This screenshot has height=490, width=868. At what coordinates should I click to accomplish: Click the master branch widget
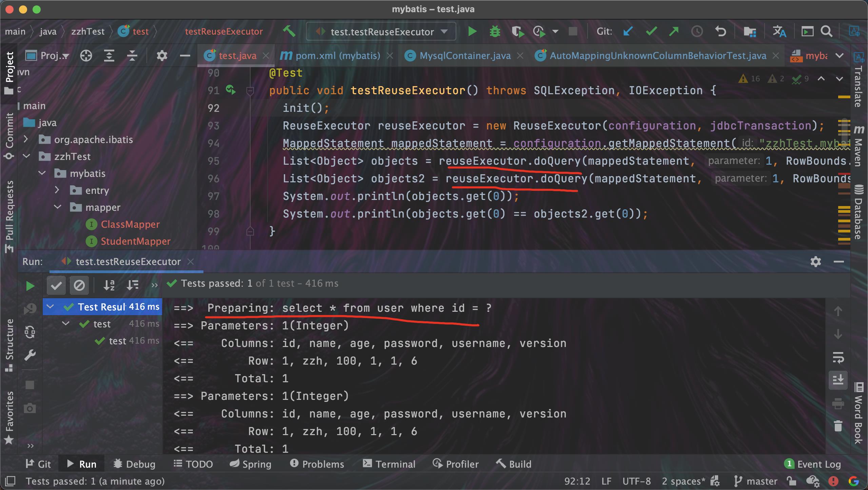point(755,481)
